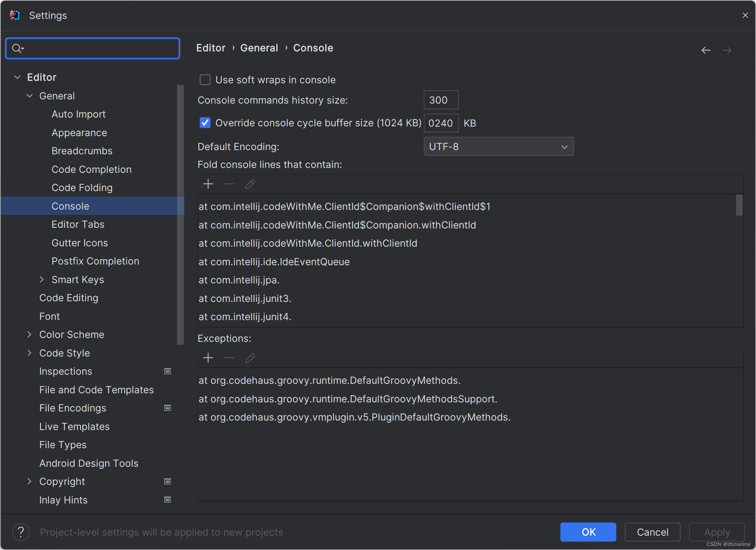Viewport: 756px width, 550px height.
Task: Expand the Code Style node
Action: click(30, 353)
